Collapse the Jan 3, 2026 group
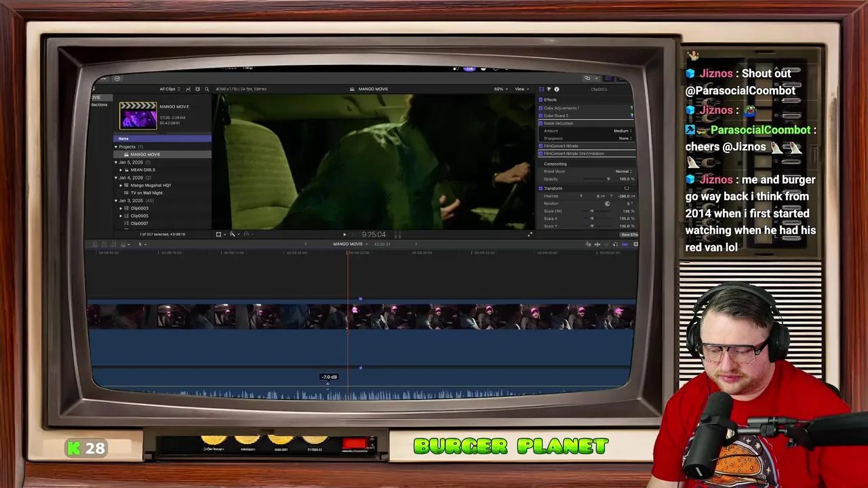The image size is (868, 488). tap(116, 201)
